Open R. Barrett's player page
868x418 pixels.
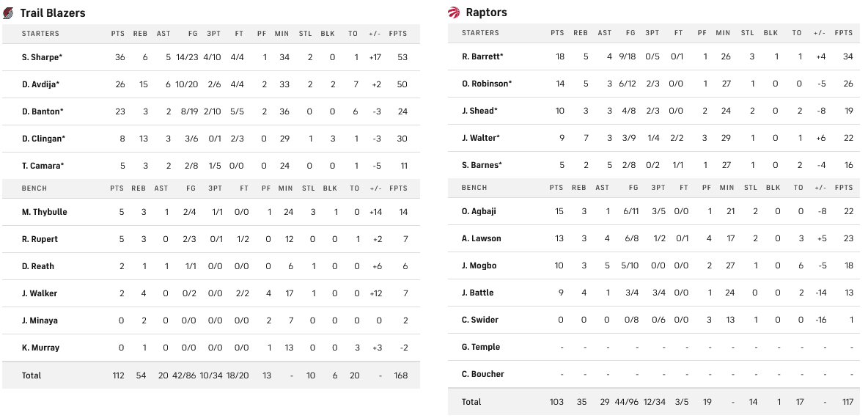pyautogui.click(x=482, y=56)
